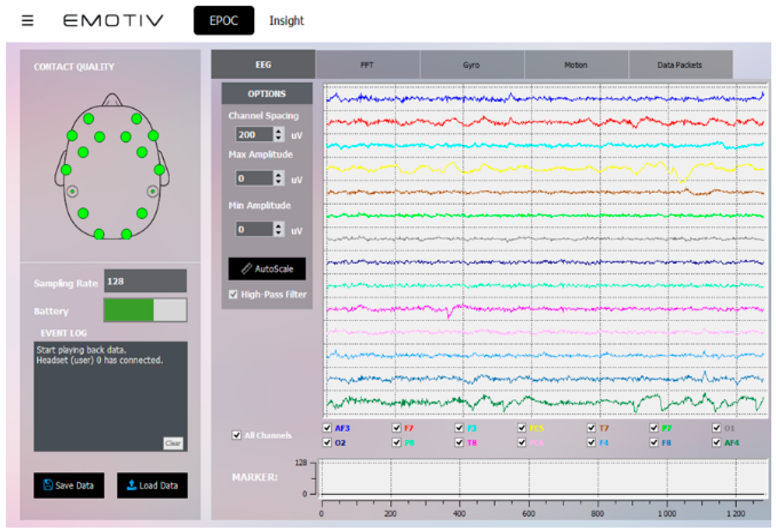Open the Data Packets tab
This screenshot has height=532, width=776.
click(680, 65)
